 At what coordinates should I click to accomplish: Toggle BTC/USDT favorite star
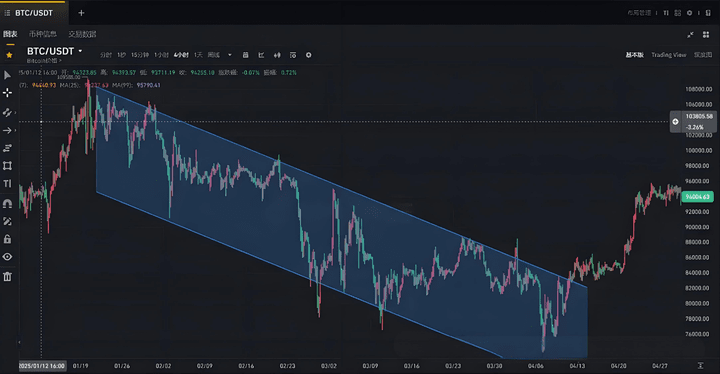(9, 55)
